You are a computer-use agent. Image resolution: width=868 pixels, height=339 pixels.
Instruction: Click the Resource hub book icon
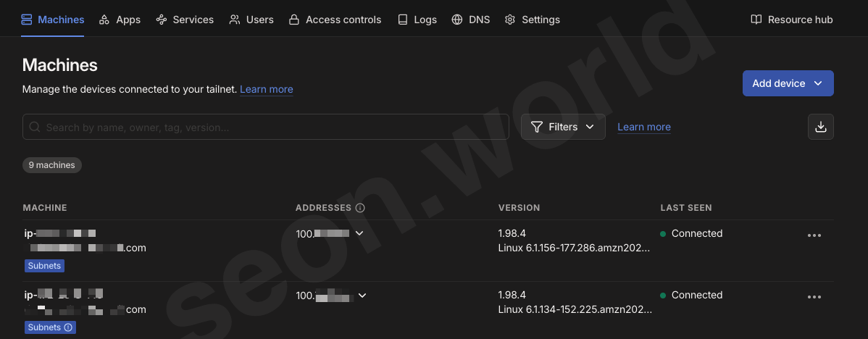pos(756,20)
